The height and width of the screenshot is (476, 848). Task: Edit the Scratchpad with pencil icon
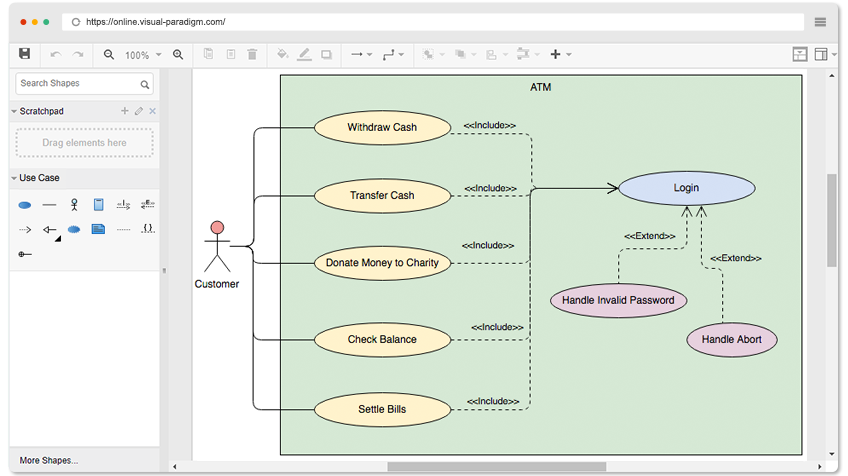[139, 111]
